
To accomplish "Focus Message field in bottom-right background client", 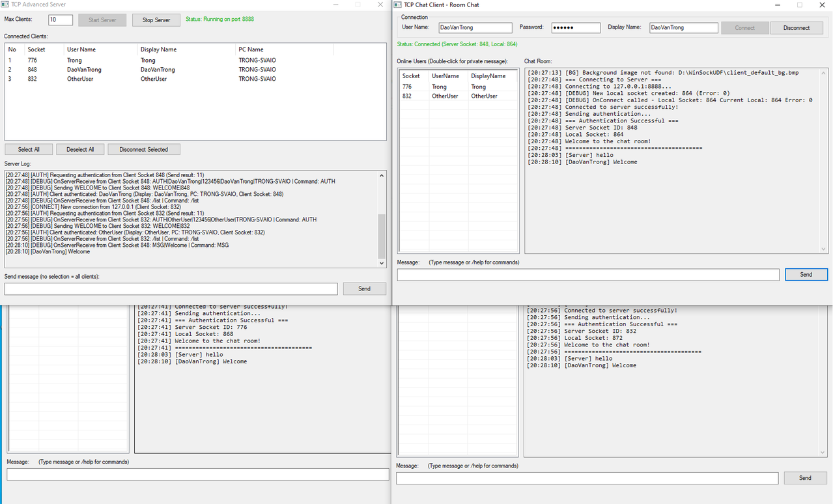I will click(587, 479).
